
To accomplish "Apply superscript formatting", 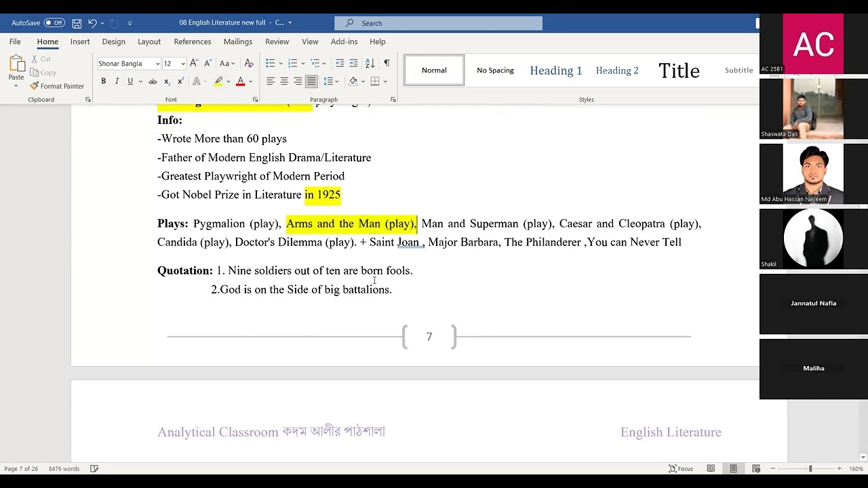I will pos(180,81).
